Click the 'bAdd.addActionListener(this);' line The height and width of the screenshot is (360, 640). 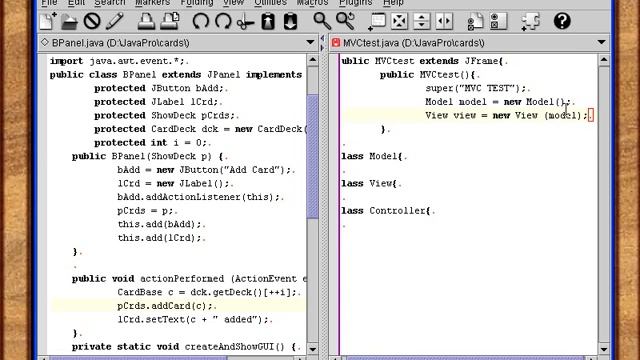[x=199, y=197]
